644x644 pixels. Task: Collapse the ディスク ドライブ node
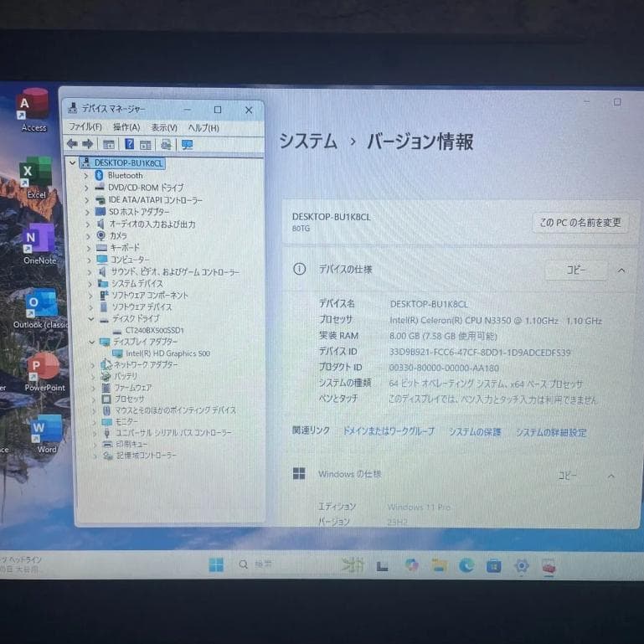pos(91,319)
